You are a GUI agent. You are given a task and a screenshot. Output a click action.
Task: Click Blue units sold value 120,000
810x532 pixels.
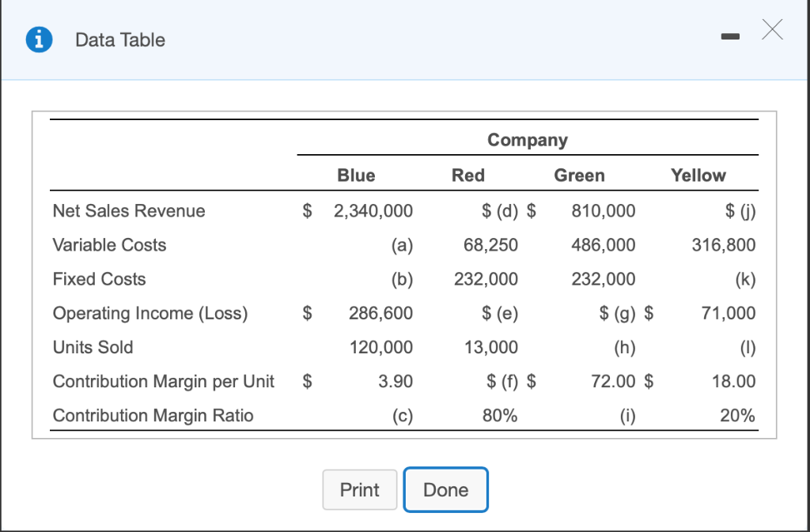(381, 347)
